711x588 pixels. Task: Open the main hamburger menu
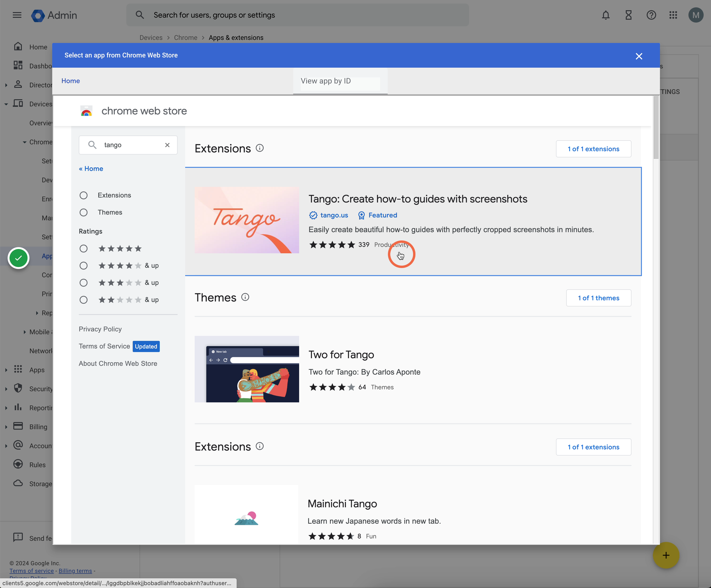[17, 15]
